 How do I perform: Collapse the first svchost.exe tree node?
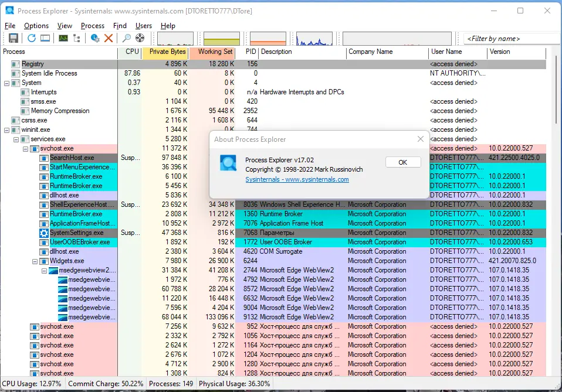click(25, 149)
